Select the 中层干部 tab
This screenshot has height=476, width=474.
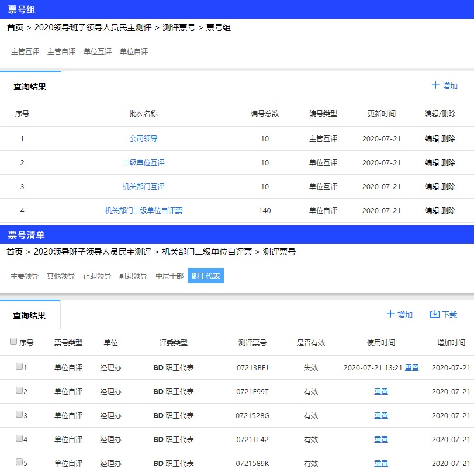(169, 276)
